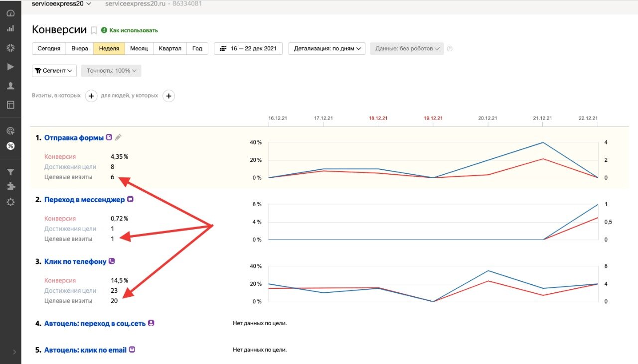The height and width of the screenshot is (364, 638).
Task: Open the Клик по телефону goal link
Action: [75, 261]
